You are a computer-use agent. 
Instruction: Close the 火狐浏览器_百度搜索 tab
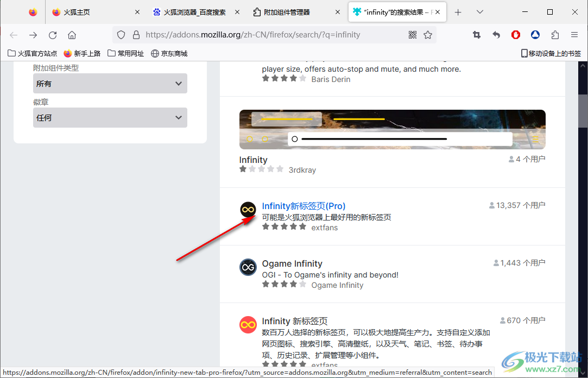click(x=237, y=12)
